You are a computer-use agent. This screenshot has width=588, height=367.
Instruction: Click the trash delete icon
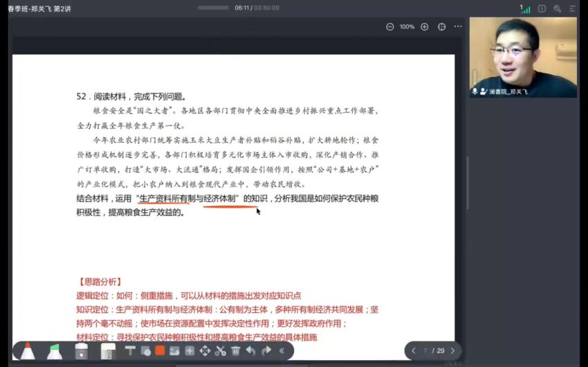pos(235,350)
